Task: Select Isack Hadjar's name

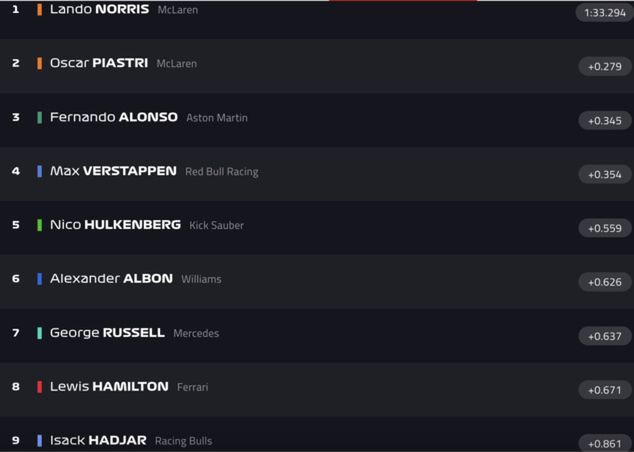Action: pos(98,441)
